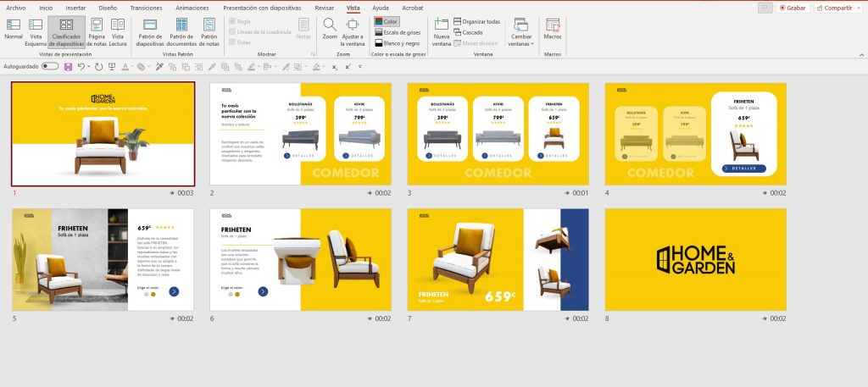Screen dimensions: 868x387
Task: Open the Vista Esquema outline view
Action: [36, 29]
